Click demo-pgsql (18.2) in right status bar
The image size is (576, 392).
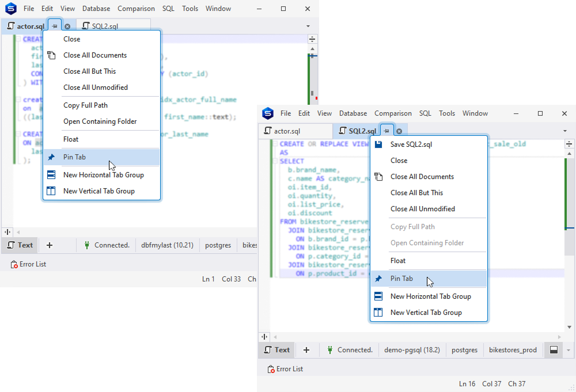[412, 350]
